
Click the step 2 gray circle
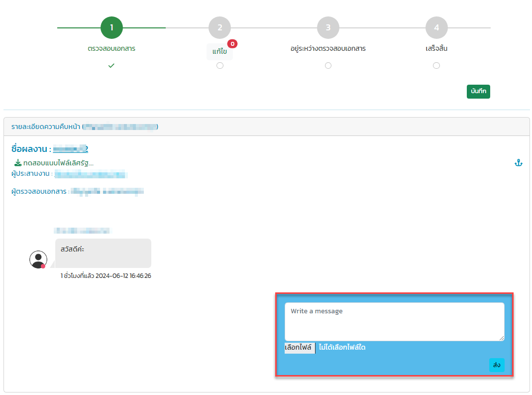(220, 27)
